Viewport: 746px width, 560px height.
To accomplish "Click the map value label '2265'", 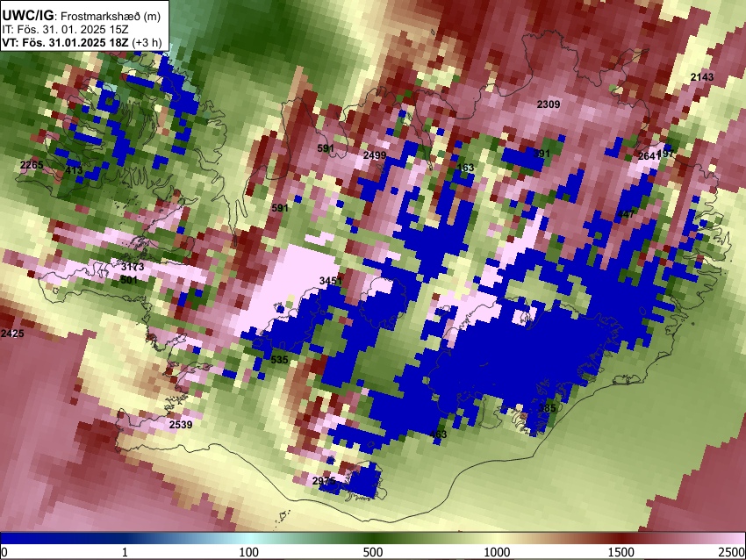I will [x=32, y=165].
